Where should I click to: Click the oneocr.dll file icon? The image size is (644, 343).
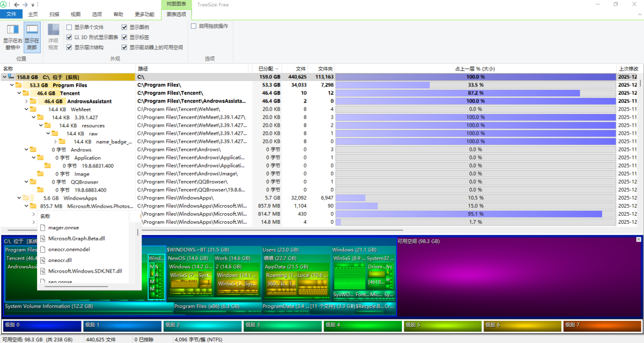coord(43,260)
